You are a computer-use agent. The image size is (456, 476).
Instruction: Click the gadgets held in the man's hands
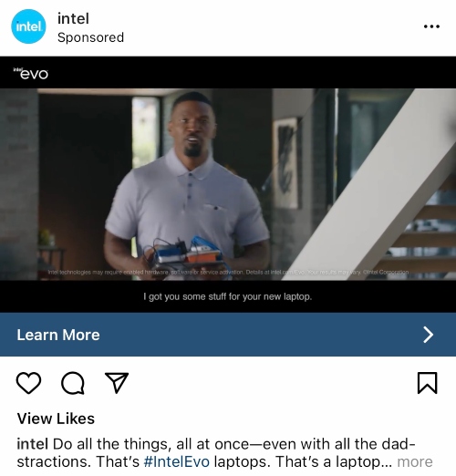(184, 252)
